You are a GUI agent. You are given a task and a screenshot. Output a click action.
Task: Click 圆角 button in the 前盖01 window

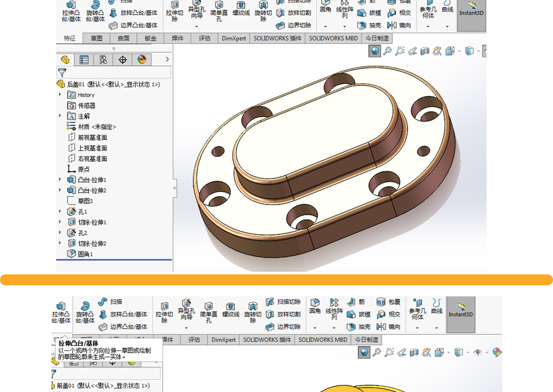315,306
